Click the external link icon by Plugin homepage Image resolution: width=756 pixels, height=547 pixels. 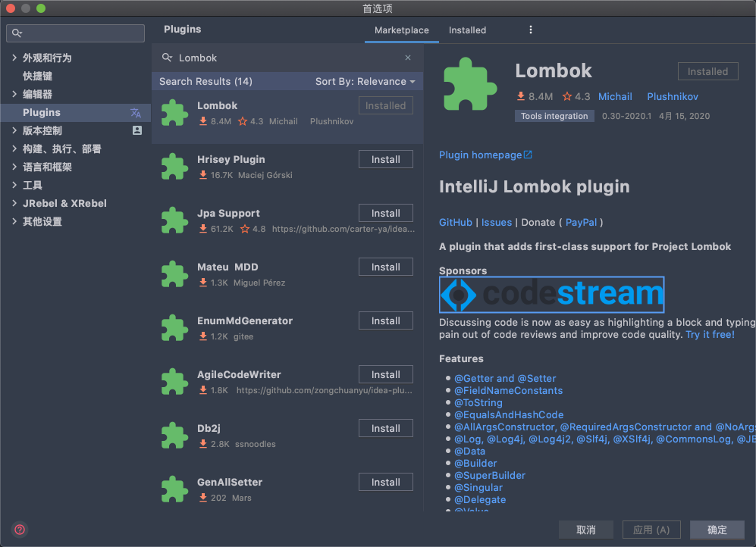click(528, 155)
